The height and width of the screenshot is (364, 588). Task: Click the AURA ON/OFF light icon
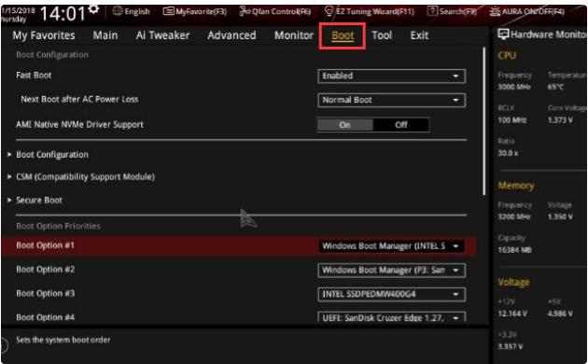pos(495,11)
